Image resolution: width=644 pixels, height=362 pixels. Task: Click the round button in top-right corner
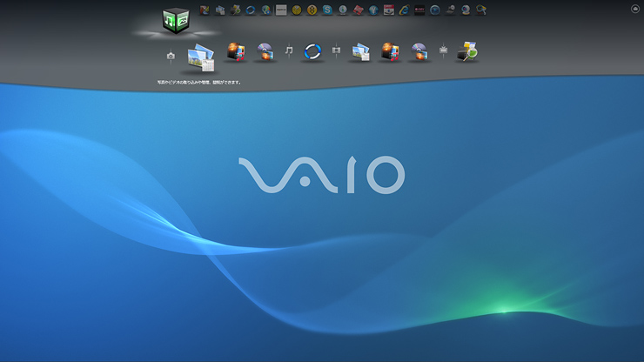[x=634, y=9]
